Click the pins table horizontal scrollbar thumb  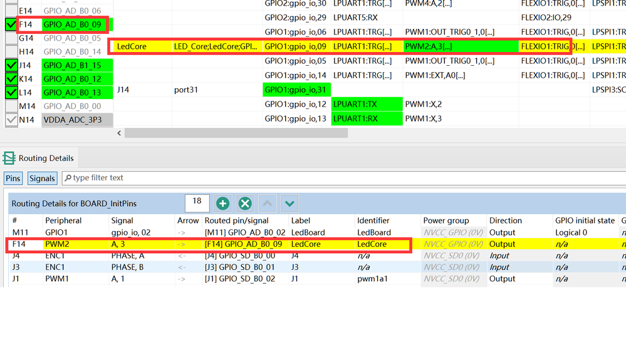click(x=236, y=133)
